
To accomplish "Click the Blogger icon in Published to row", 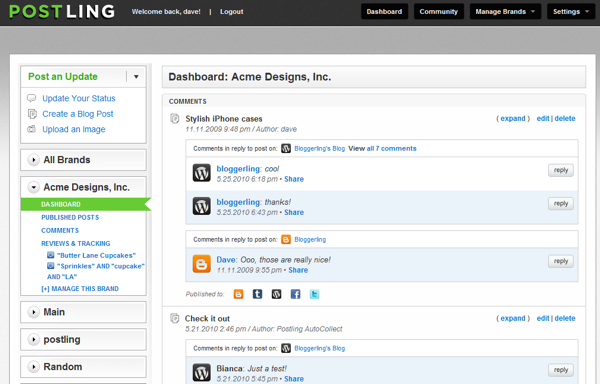I will pyautogui.click(x=238, y=294).
